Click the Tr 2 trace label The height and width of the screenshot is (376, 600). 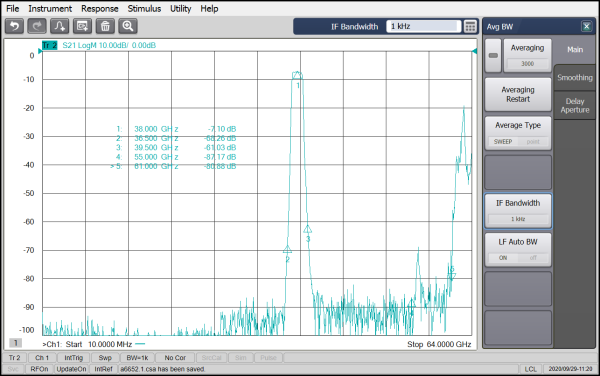tap(50, 45)
